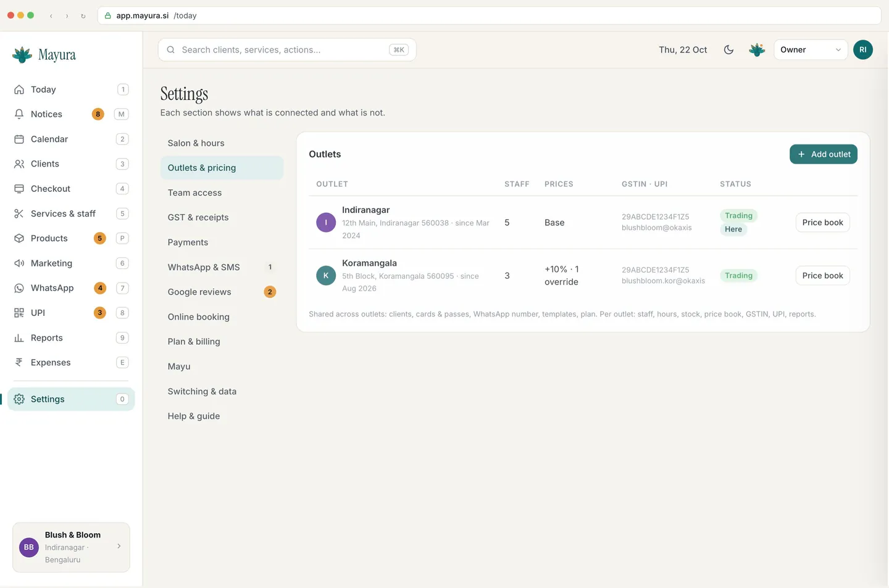The width and height of the screenshot is (889, 588).
Task: Open the Owner role dropdown
Action: pyautogui.click(x=811, y=50)
